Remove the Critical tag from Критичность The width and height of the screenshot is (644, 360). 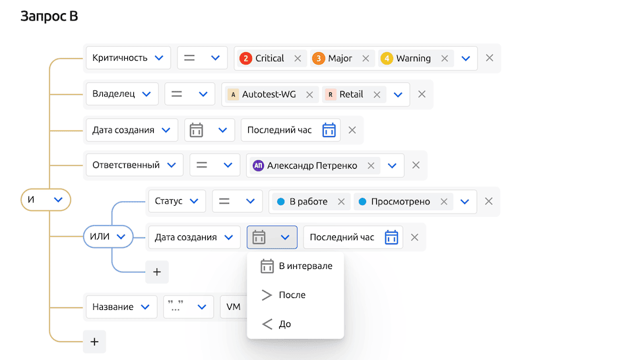click(x=298, y=58)
